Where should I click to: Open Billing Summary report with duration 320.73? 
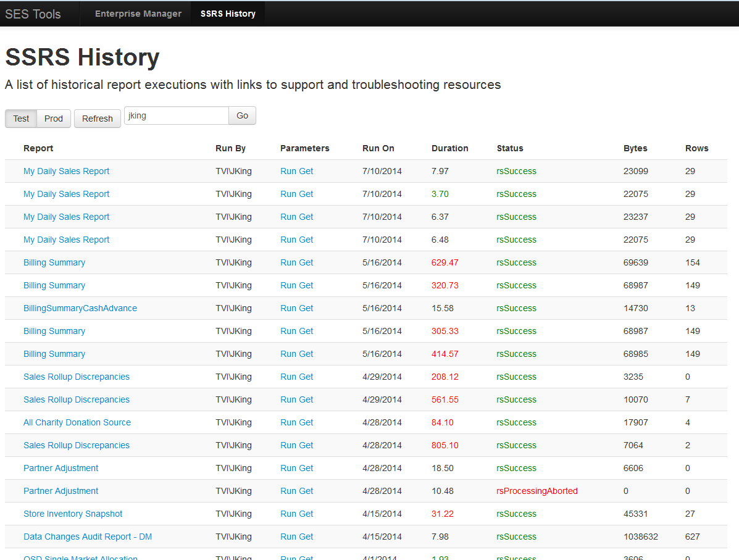[54, 285]
